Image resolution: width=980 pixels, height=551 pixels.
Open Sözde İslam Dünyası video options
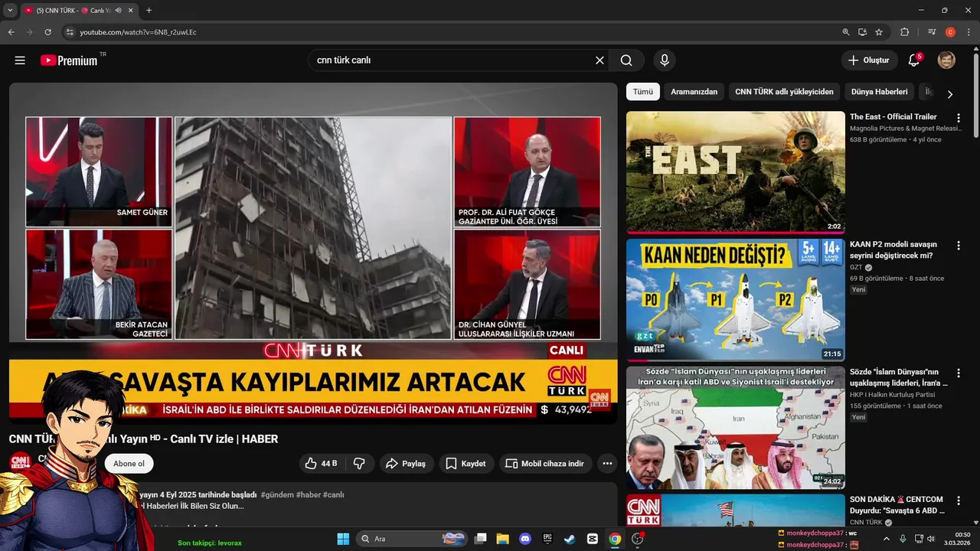click(958, 373)
